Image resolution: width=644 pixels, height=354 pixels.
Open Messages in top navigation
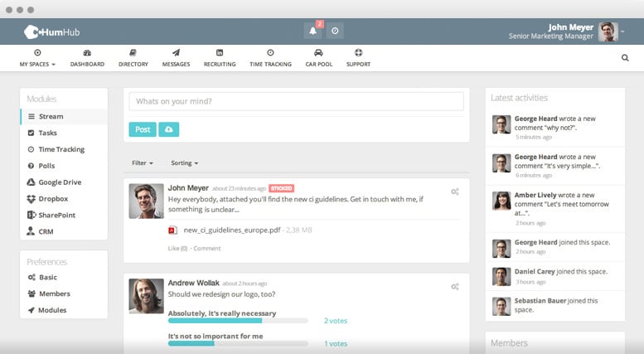pos(176,58)
